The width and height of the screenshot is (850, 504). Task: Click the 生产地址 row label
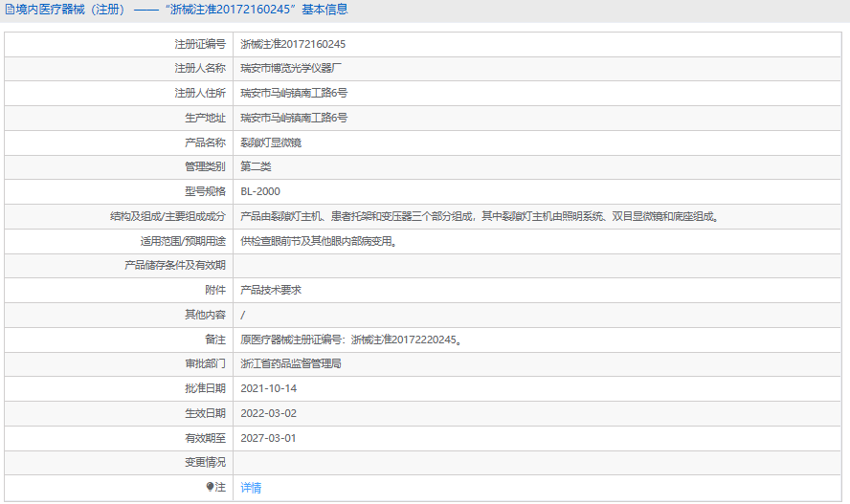205,118
